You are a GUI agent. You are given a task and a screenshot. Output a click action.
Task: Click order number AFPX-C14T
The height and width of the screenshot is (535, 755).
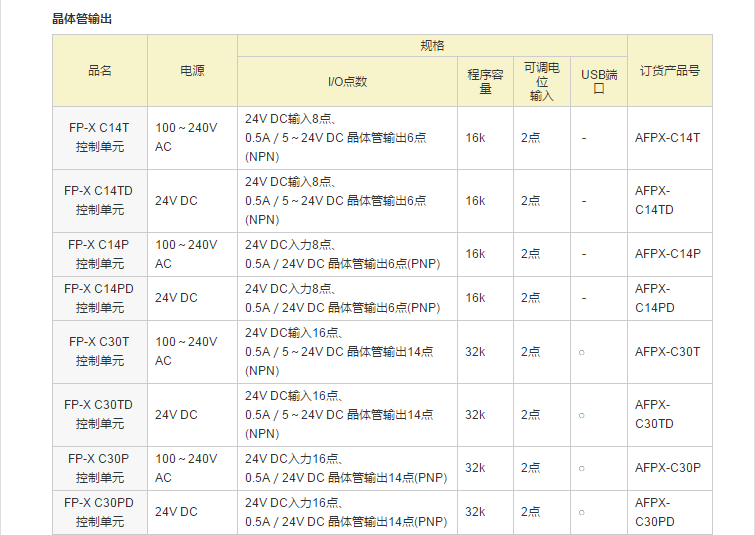pos(667,138)
